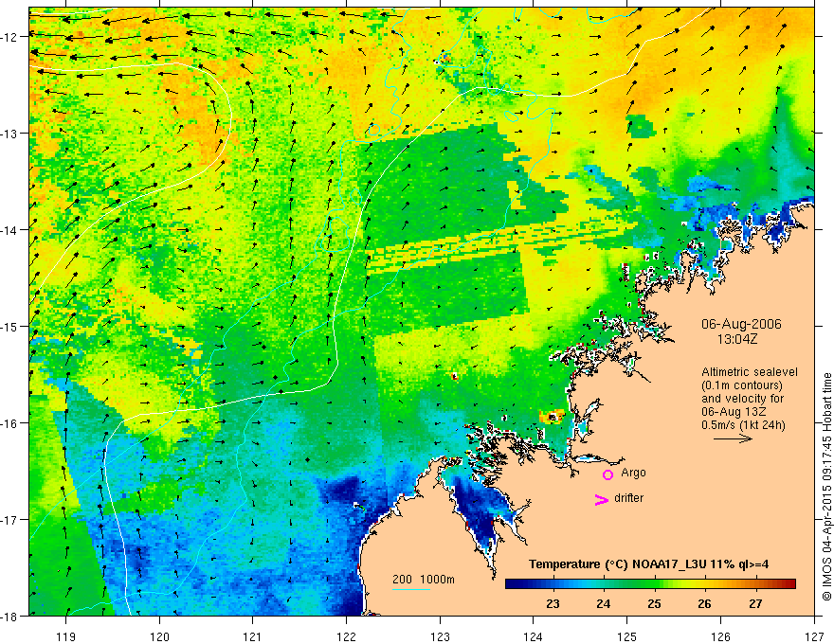The image size is (834, 644).
Task: Click the '(0.1m contours)' caption line
Action: pyautogui.click(x=742, y=385)
